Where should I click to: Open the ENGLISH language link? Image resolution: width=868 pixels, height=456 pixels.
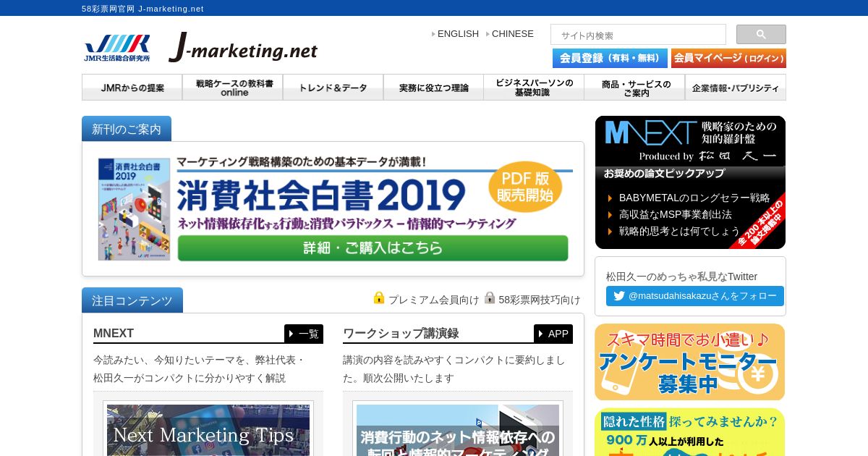click(x=458, y=34)
